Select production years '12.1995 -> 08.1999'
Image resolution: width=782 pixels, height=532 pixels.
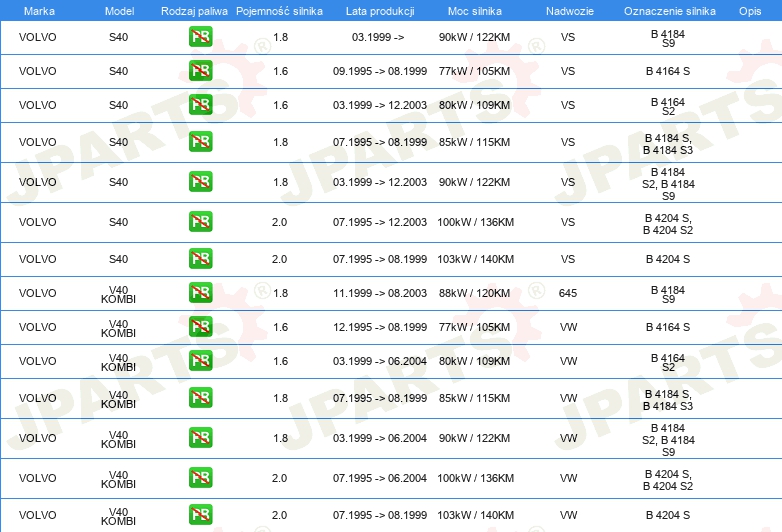380,327
